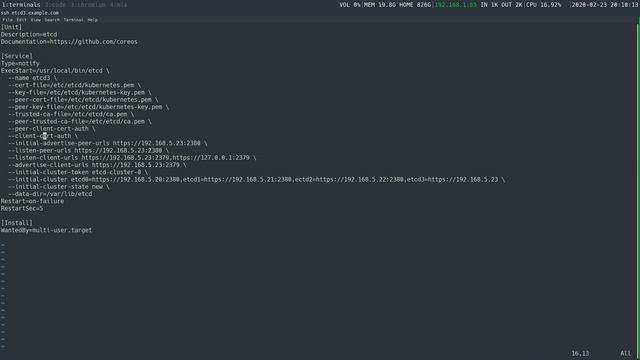Click the 16,13 cursor position in vim ruler

[x=580, y=353]
